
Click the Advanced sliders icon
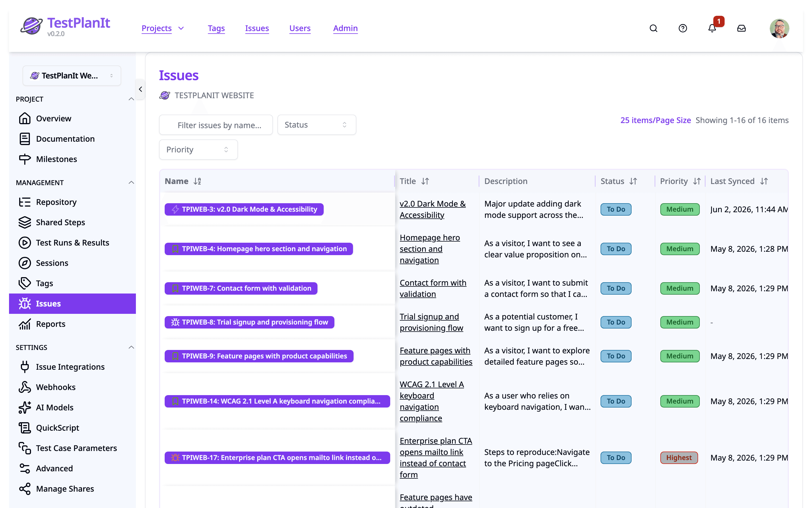(x=25, y=468)
